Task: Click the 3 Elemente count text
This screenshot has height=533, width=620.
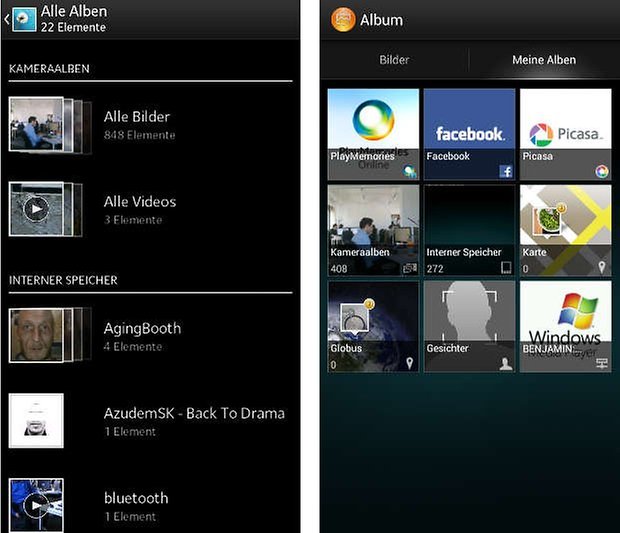Action: coord(133,220)
